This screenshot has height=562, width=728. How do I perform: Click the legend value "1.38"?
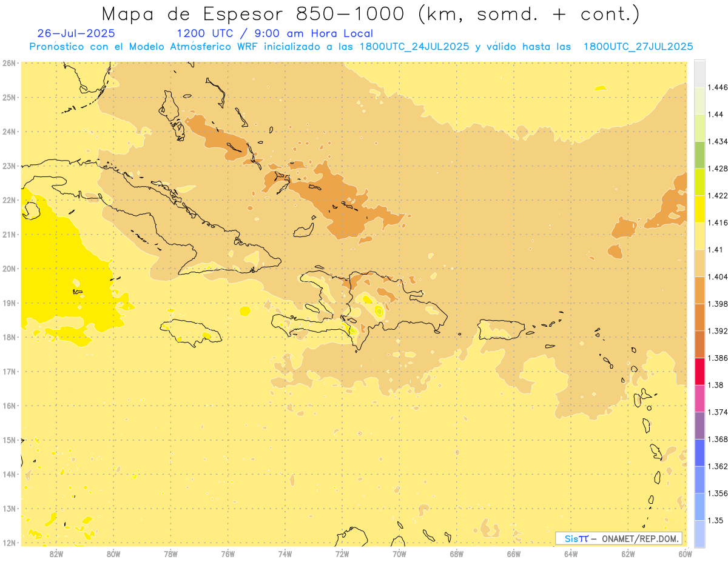716,385
